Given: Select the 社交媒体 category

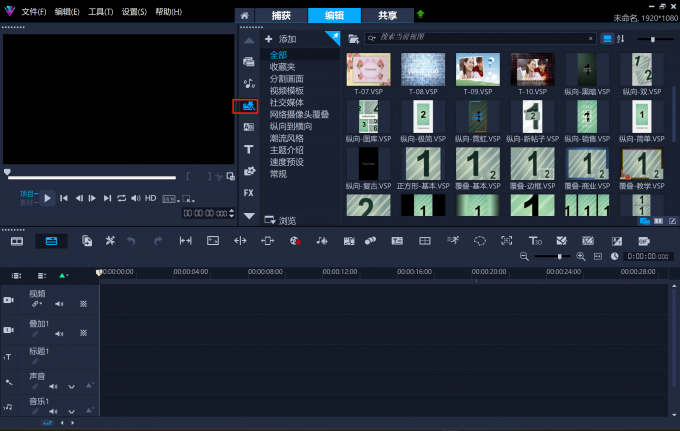Looking at the screenshot, I should pyautogui.click(x=287, y=103).
